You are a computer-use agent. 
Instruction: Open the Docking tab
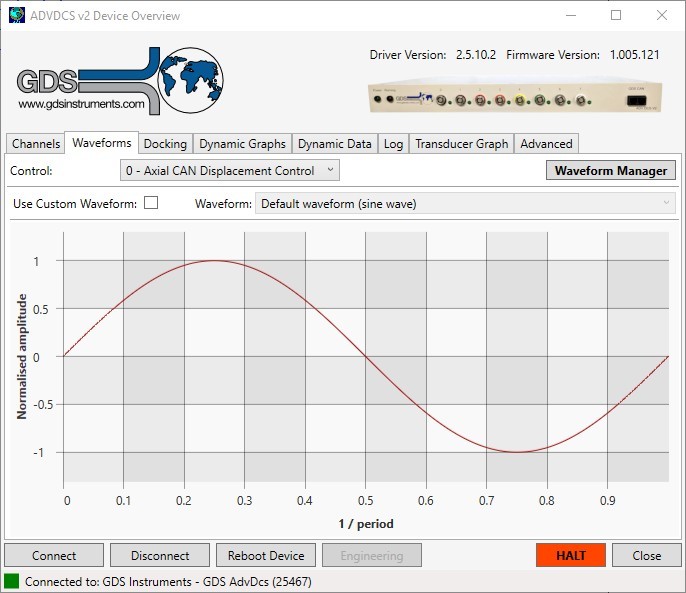[x=165, y=144]
